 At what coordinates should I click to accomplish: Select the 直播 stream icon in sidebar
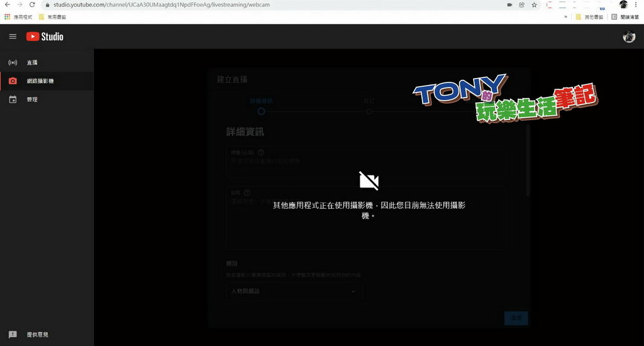pyautogui.click(x=13, y=62)
